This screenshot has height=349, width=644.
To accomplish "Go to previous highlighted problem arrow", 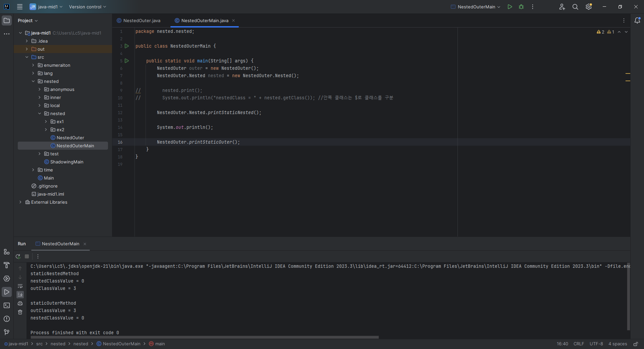I will (x=619, y=32).
